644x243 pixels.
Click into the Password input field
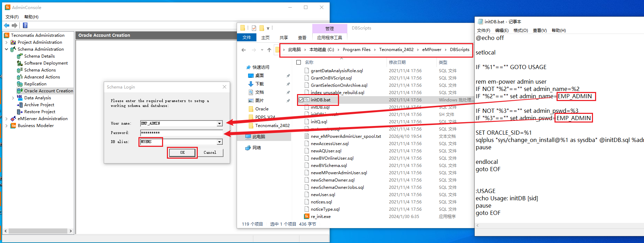[x=181, y=133]
